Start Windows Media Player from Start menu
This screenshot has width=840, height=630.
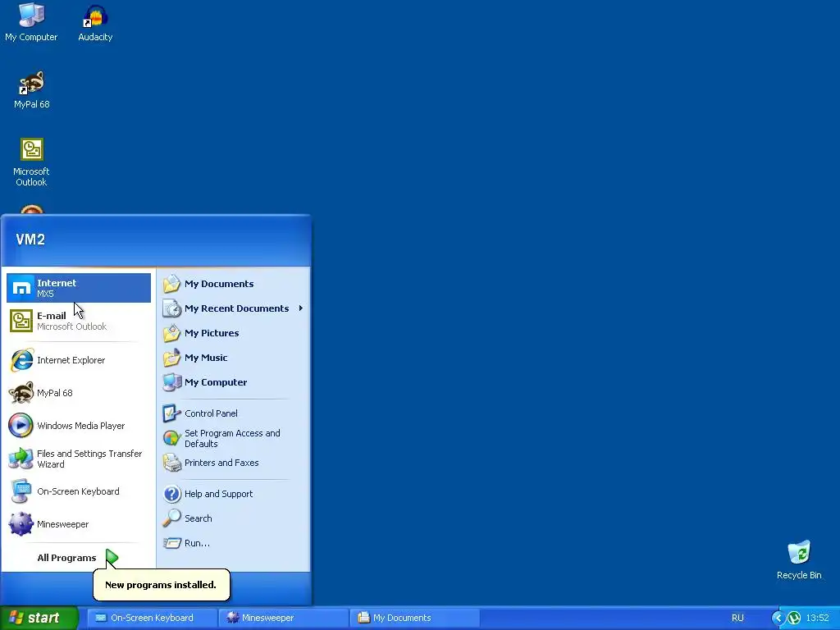[79, 426]
